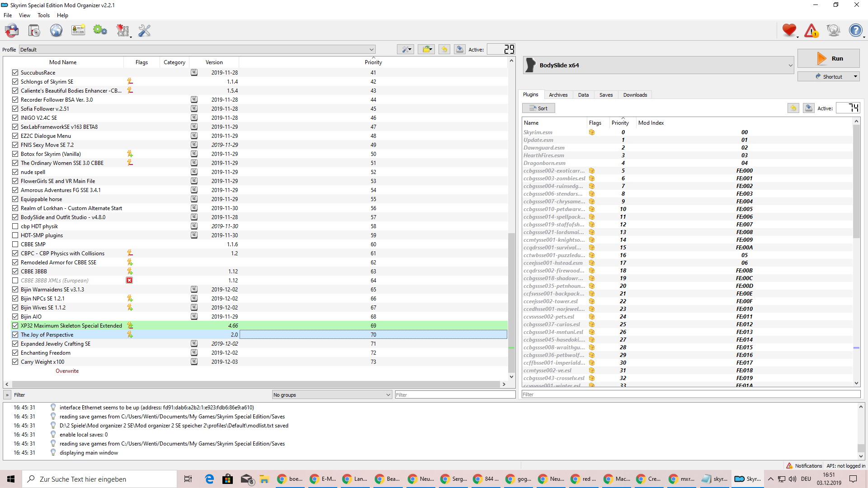Uncheck The Joy of Perspective mod
This screenshot has height=488, width=868.
click(x=15, y=334)
